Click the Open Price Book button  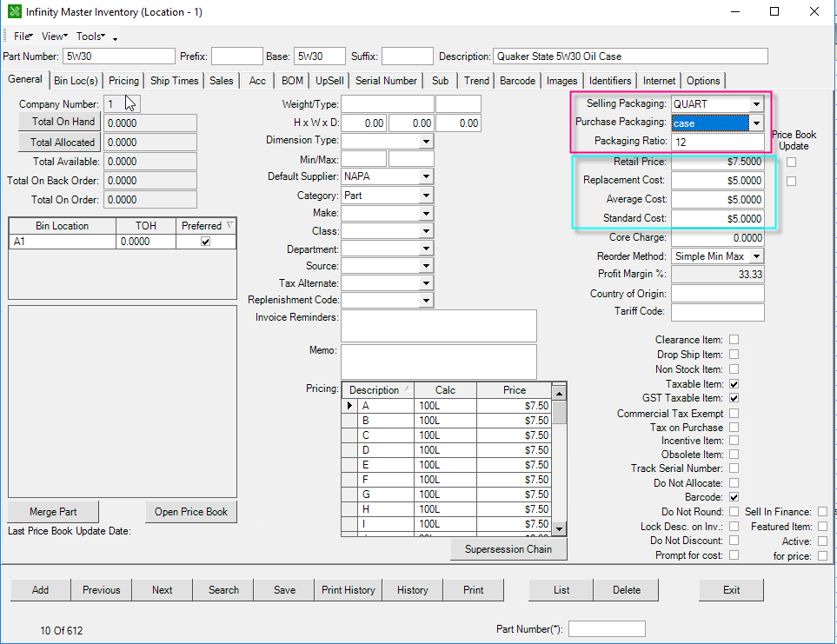click(x=190, y=511)
